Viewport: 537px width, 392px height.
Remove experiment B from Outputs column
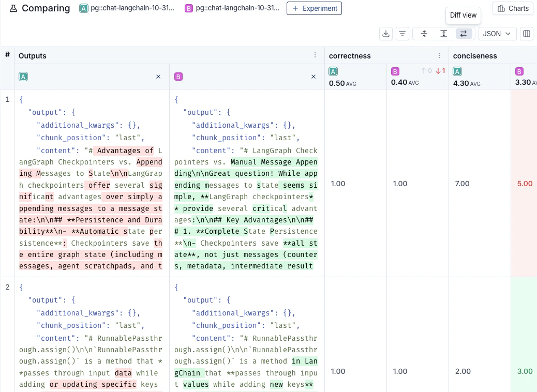pos(313,77)
